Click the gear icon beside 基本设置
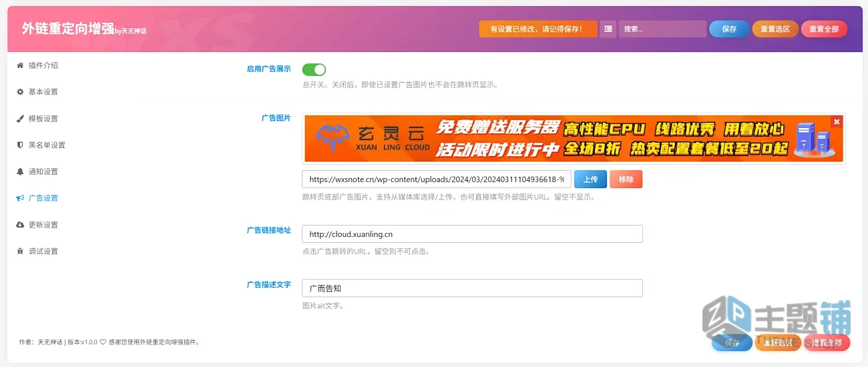Screen dimensions: 868x367 tap(20, 92)
